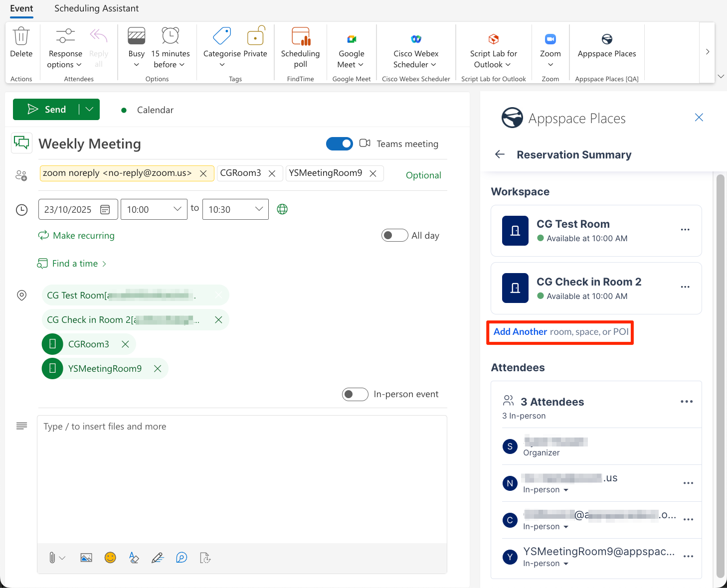Screen dimensions: 727x588
Task: Select the CG Test Room workspace card
Action: tap(596, 231)
